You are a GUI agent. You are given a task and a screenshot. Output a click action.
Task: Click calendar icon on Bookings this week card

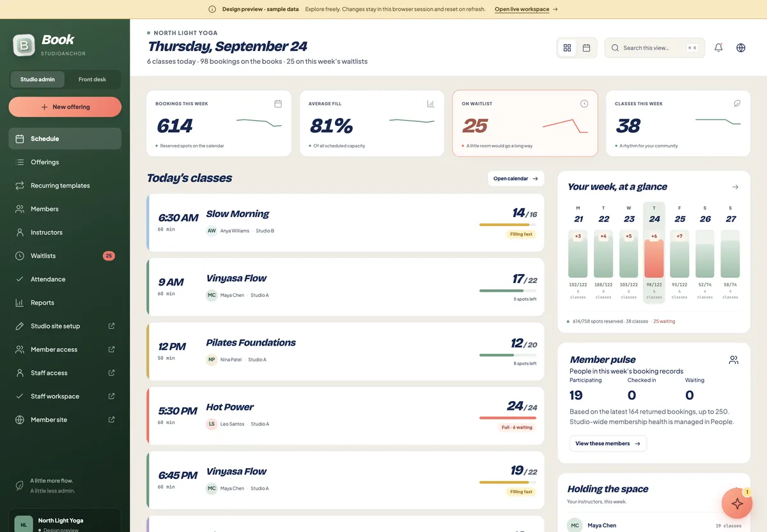pos(278,103)
